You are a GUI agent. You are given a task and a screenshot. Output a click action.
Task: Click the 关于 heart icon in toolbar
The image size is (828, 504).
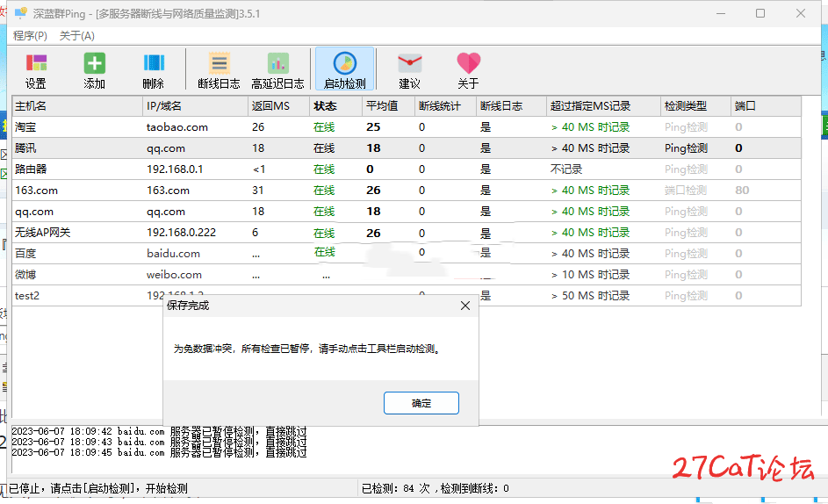tap(468, 70)
